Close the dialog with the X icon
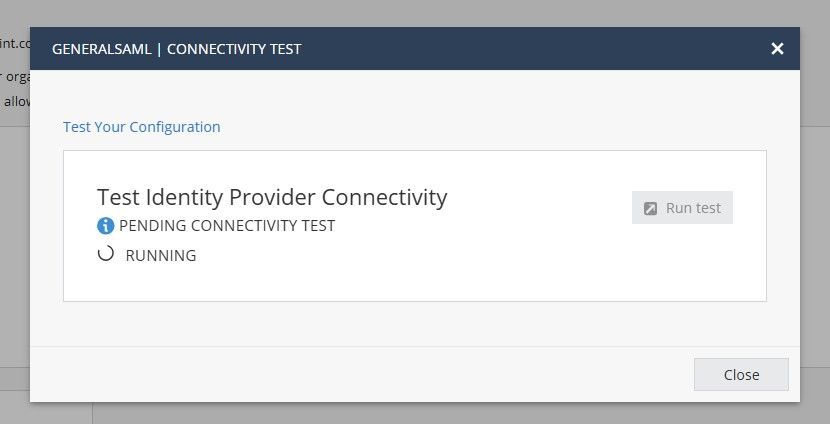This screenshot has height=424, width=830. point(777,49)
